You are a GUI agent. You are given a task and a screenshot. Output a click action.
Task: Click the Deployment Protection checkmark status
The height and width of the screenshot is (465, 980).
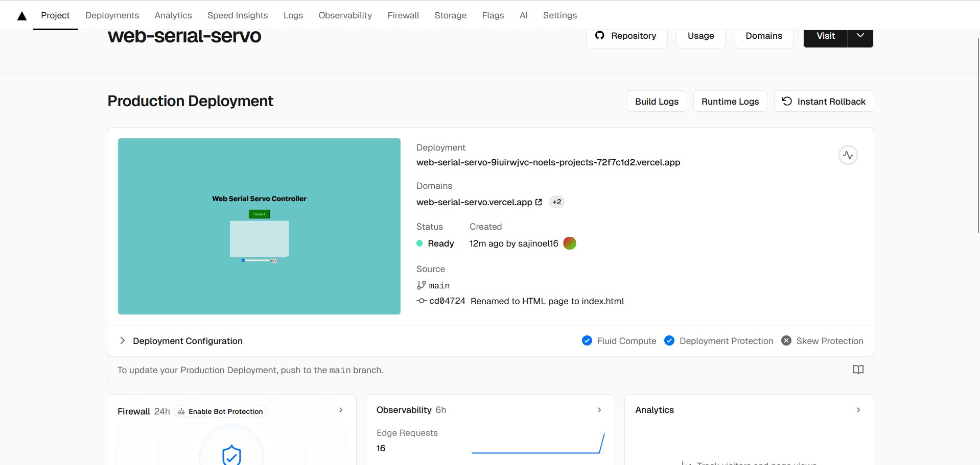click(669, 341)
